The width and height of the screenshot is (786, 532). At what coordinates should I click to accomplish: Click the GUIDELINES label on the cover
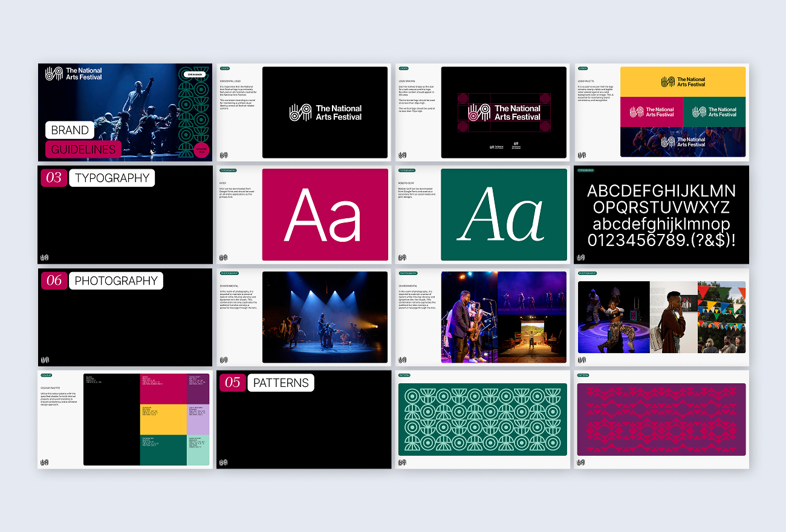tap(83, 149)
